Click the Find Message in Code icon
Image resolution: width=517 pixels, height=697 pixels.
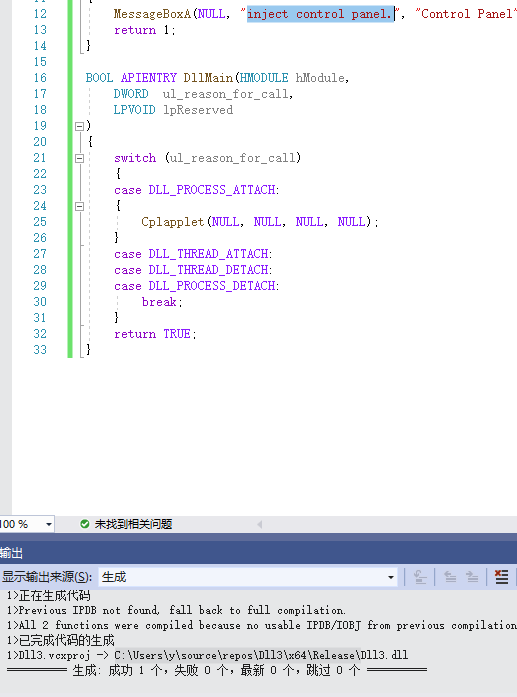[420, 577]
